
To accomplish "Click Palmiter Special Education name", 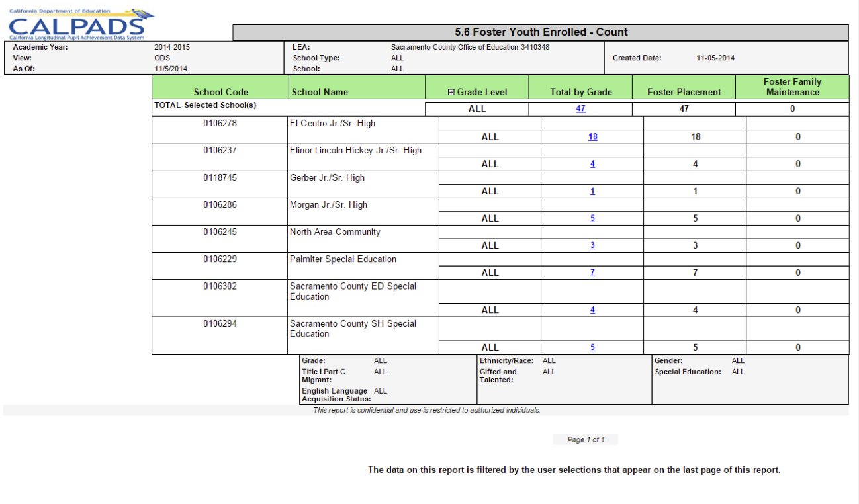I will click(343, 259).
